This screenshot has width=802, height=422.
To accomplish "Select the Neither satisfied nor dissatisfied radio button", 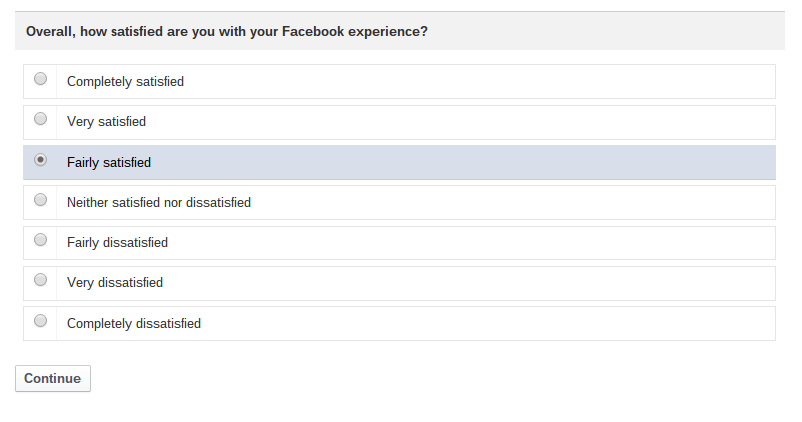I will pos(40,200).
